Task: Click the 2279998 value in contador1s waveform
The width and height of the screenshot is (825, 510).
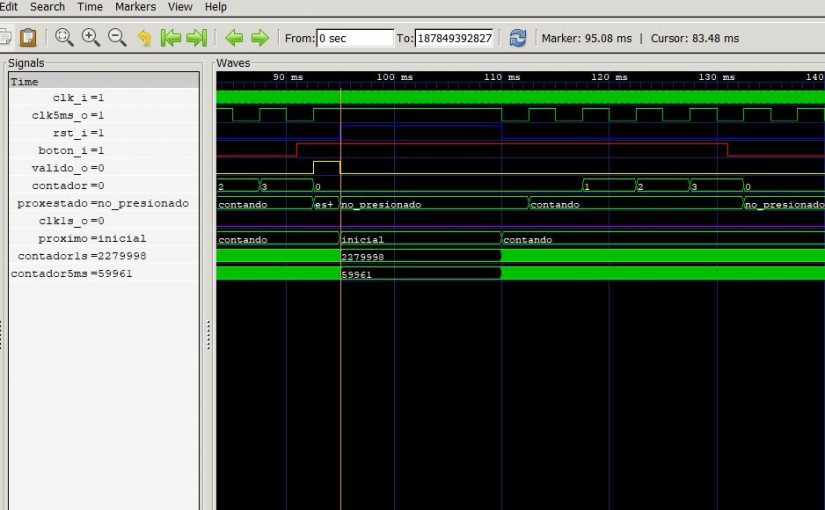Action: click(x=363, y=257)
